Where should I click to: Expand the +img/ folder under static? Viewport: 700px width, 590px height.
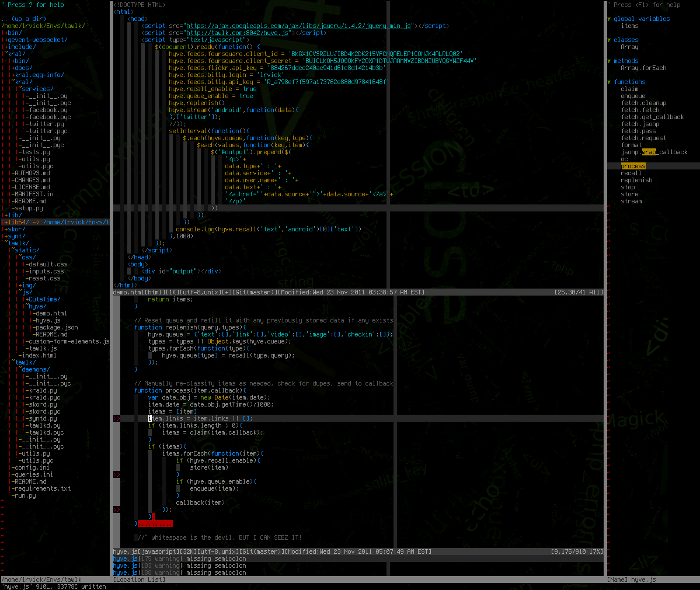(x=27, y=286)
